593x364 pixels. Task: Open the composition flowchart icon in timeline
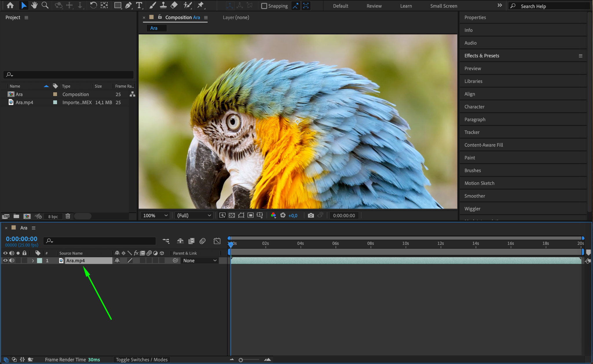point(166,241)
